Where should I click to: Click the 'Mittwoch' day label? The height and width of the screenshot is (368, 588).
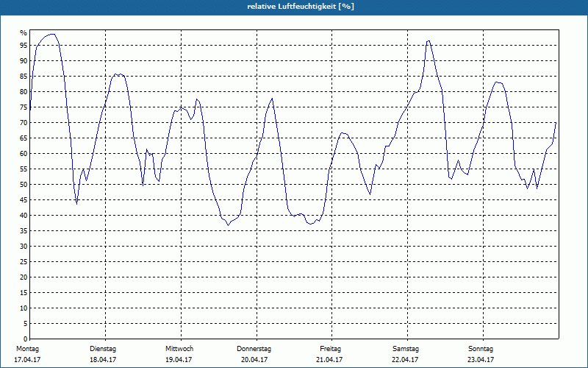[179, 349]
